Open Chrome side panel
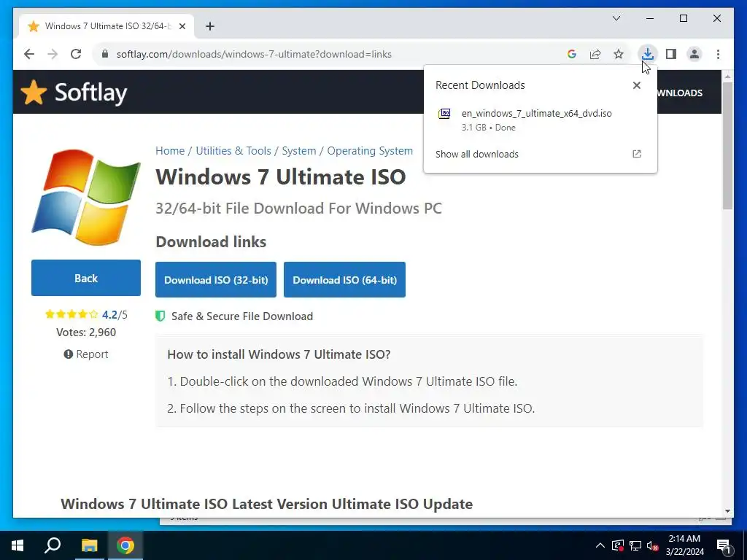This screenshot has width=747, height=560. tap(671, 54)
